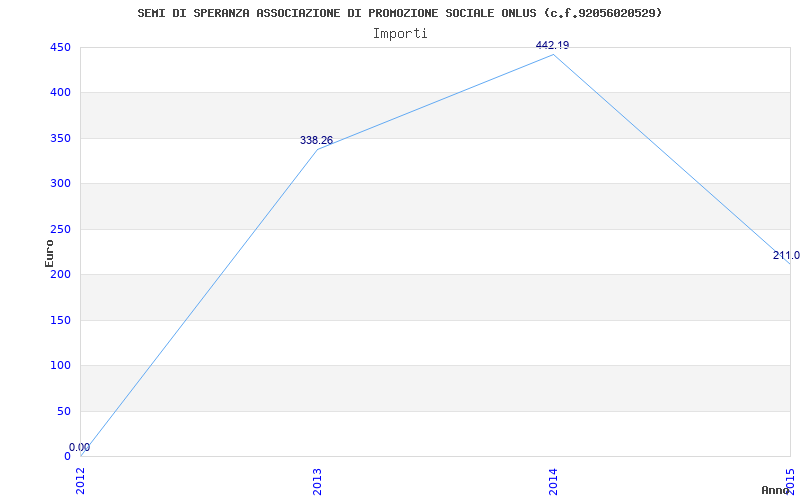Click the 350 y-axis tick label
This screenshot has height=500, width=800.
click(60, 138)
